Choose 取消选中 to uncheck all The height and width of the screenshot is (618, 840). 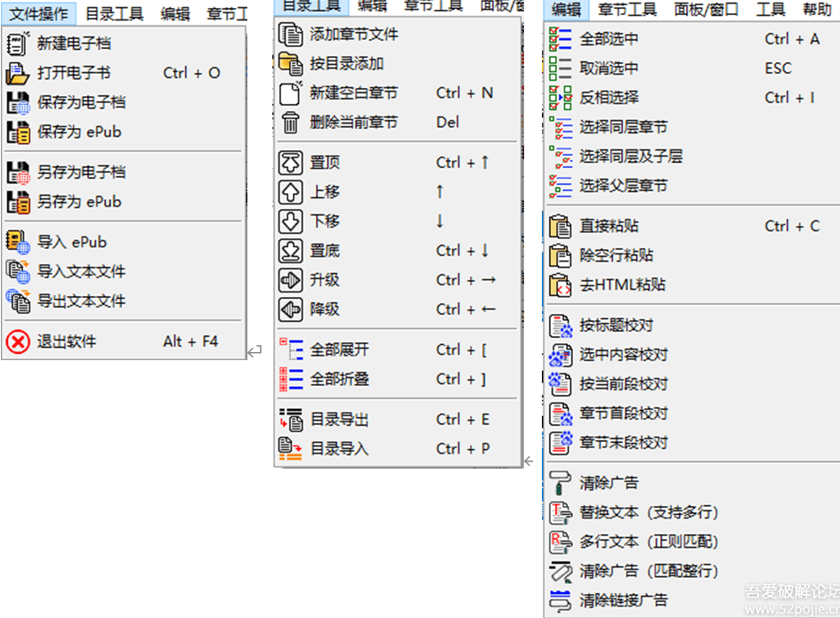tap(609, 68)
